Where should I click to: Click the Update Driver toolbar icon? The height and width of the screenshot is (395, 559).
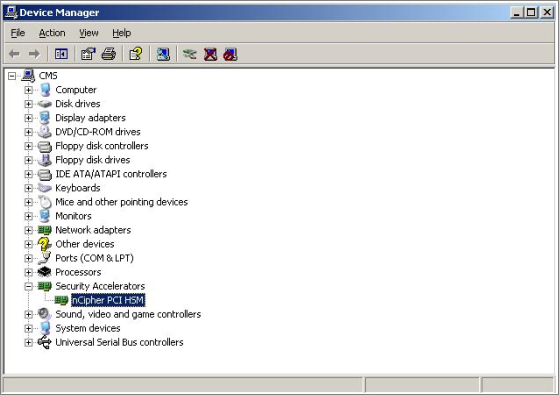click(190, 54)
